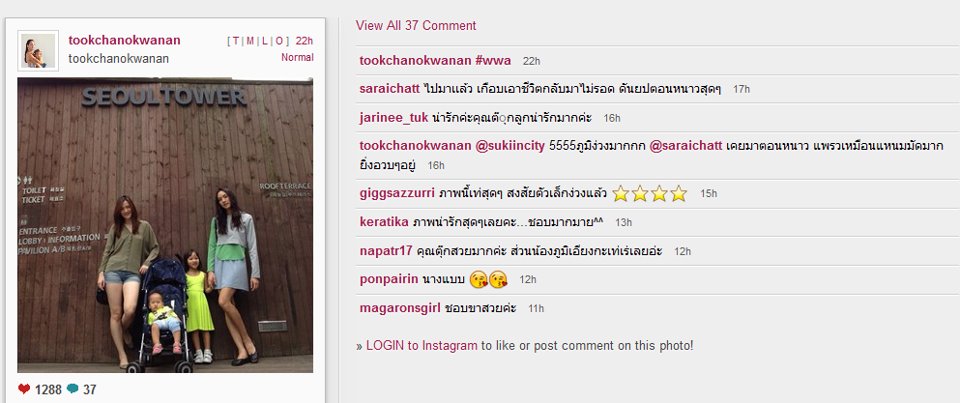Visit jarinee_tuk commenter profile
The height and width of the screenshot is (403, 960).
click(x=394, y=118)
